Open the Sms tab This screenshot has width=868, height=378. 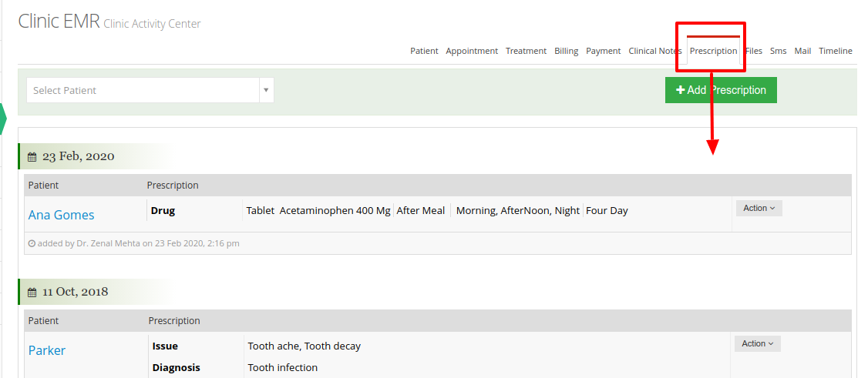[778, 51]
